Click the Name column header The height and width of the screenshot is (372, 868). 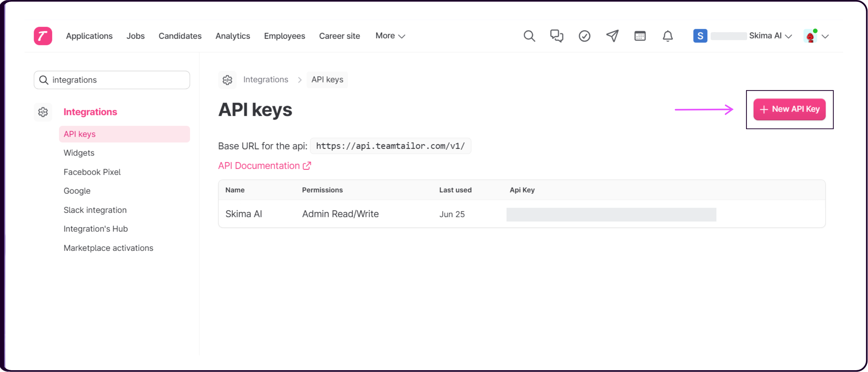(235, 190)
